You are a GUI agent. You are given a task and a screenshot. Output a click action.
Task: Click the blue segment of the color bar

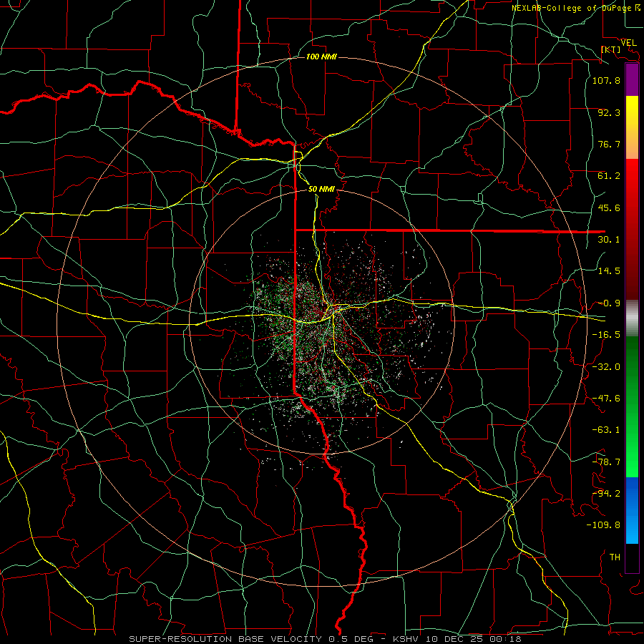632,510
